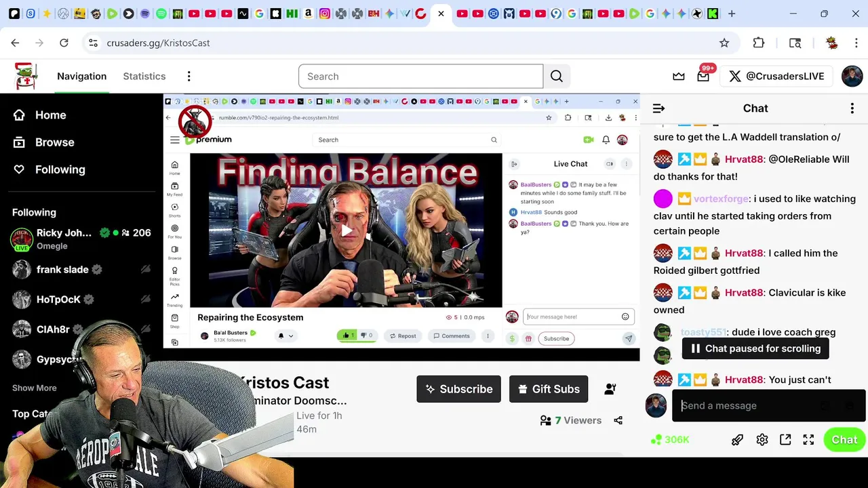Open the user avatar in the site header
The width and height of the screenshot is (868, 488).
(852, 77)
